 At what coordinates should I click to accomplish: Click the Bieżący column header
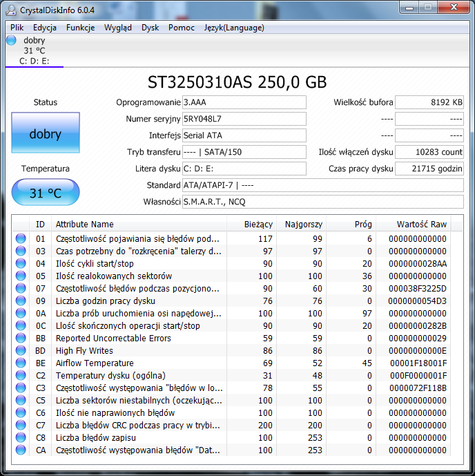tap(251, 225)
